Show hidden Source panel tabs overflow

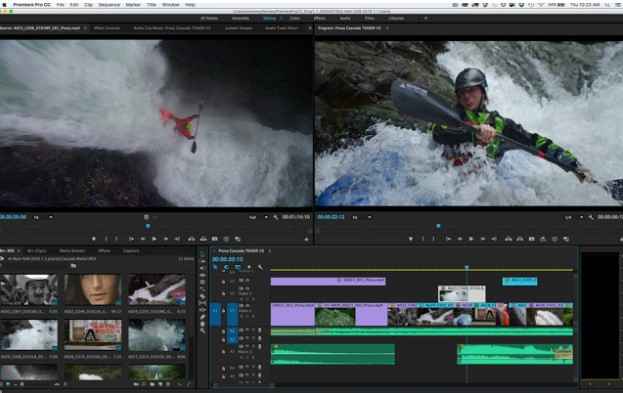click(x=310, y=28)
